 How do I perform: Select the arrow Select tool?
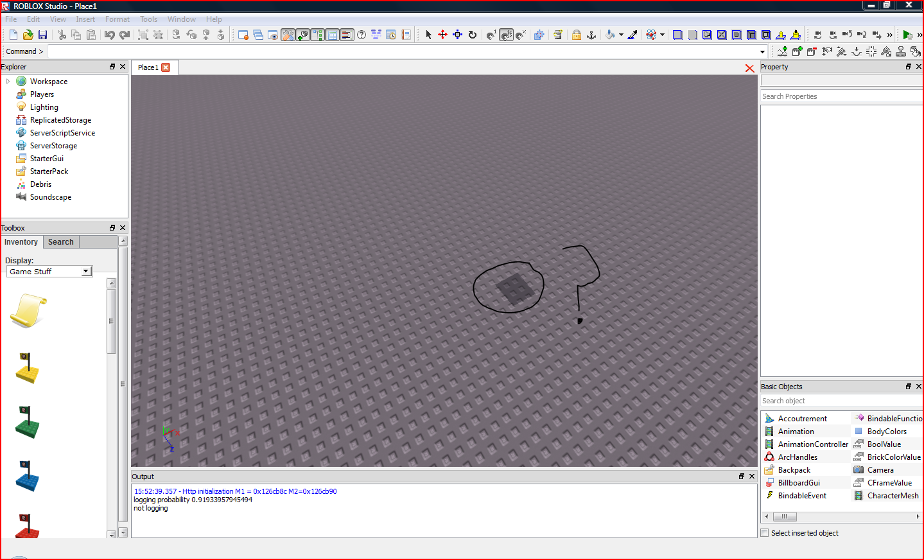click(428, 35)
